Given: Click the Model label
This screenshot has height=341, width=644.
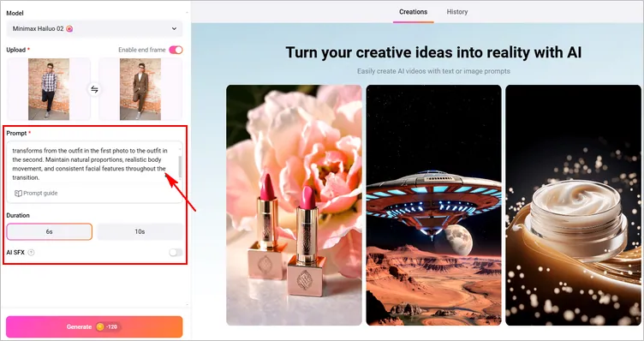Looking at the screenshot, I should 15,13.
